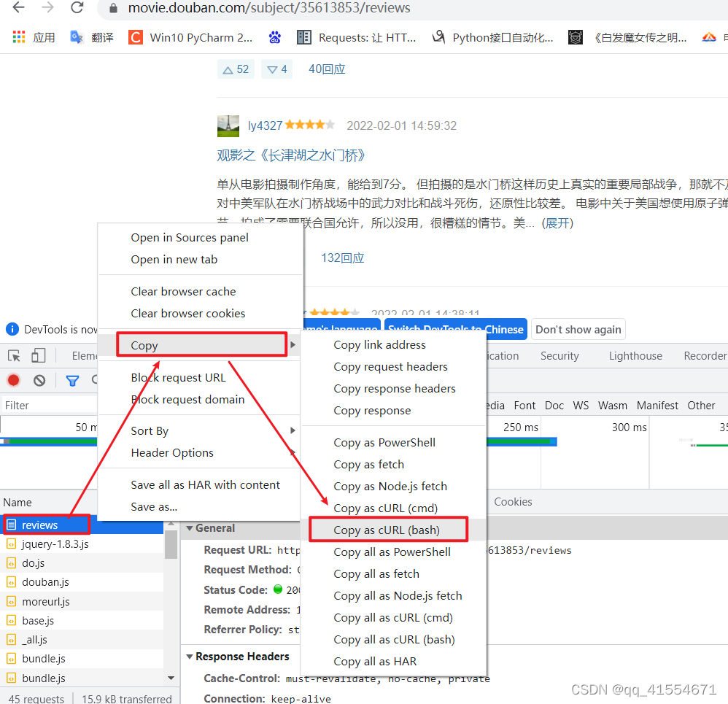This screenshot has height=704, width=728.
Task: Open the Win10 PyCharm bookmark
Action: click(x=190, y=37)
